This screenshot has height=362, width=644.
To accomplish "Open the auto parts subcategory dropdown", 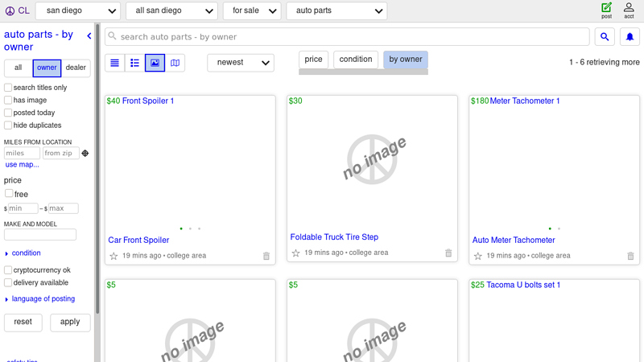I will pos(336,10).
